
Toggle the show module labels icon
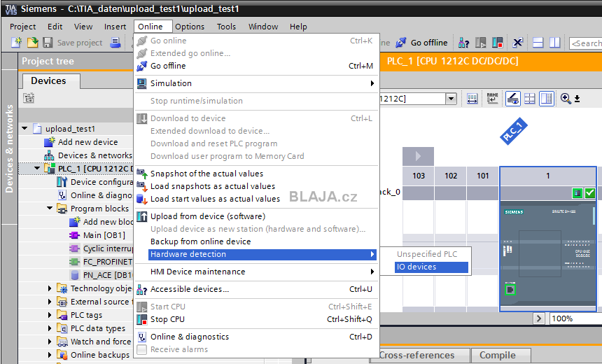click(492, 98)
